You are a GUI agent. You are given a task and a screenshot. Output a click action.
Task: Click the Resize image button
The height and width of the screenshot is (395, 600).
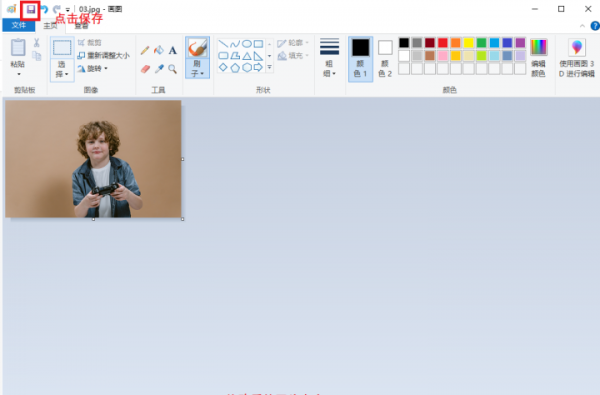coord(103,55)
